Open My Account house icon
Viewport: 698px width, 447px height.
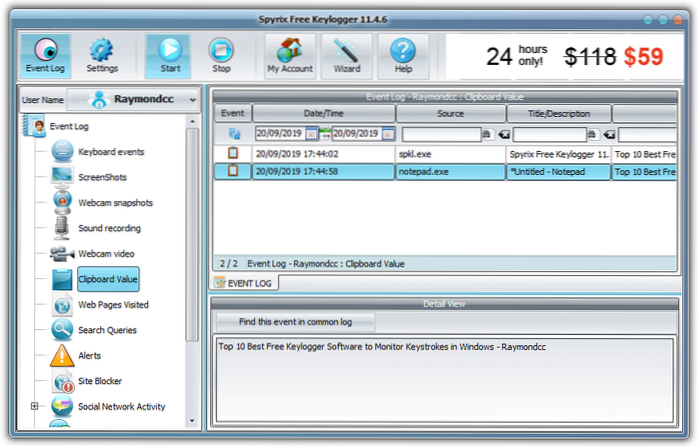click(290, 55)
